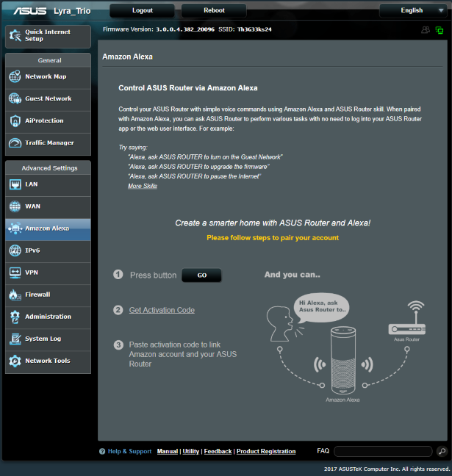Click the Network Tools wrench icon
The image size is (452, 476).
click(x=15, y=361)
